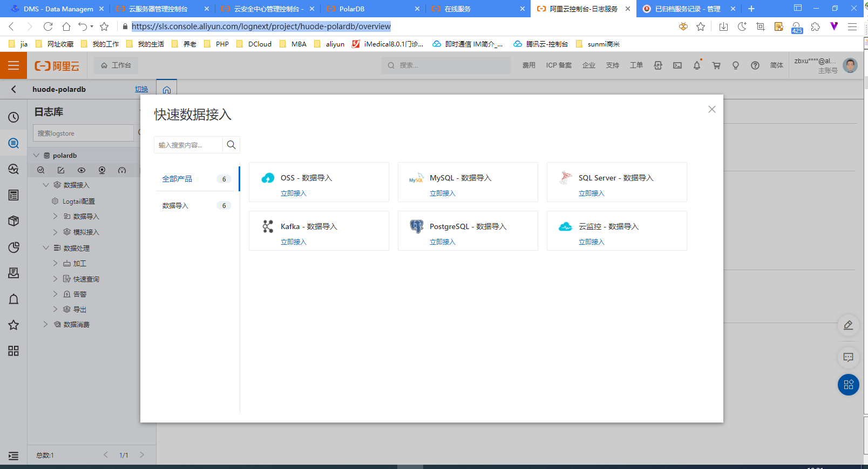Expand the 数据导入 tree node
The image size is (868, 469).
[x=55, y=216]
